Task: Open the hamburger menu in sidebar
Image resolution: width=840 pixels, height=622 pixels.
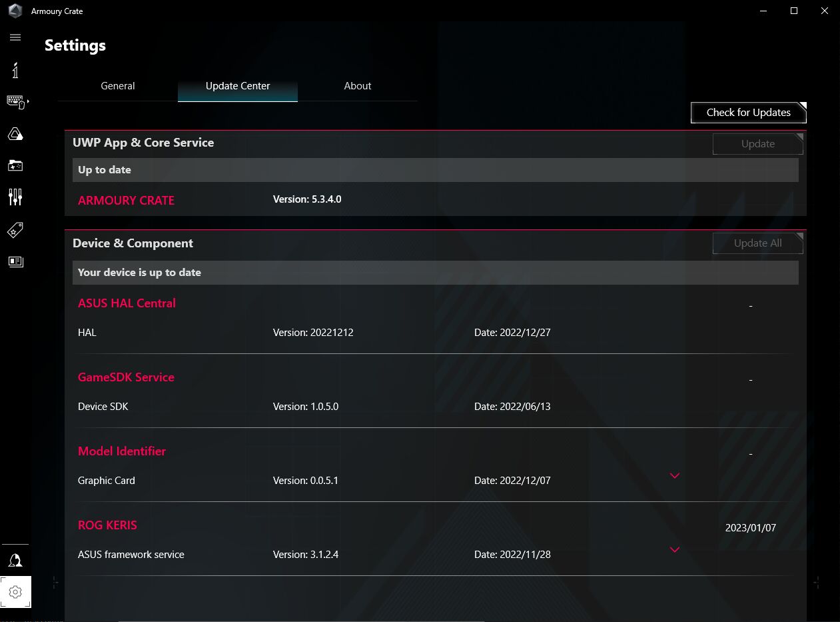Action: pyautogui.click(x=15, y=37)
